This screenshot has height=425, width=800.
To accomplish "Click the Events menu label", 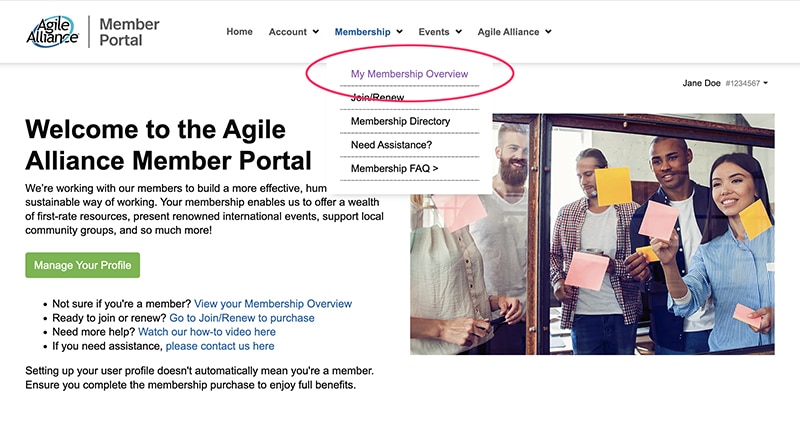I will (x=434, y=32).
